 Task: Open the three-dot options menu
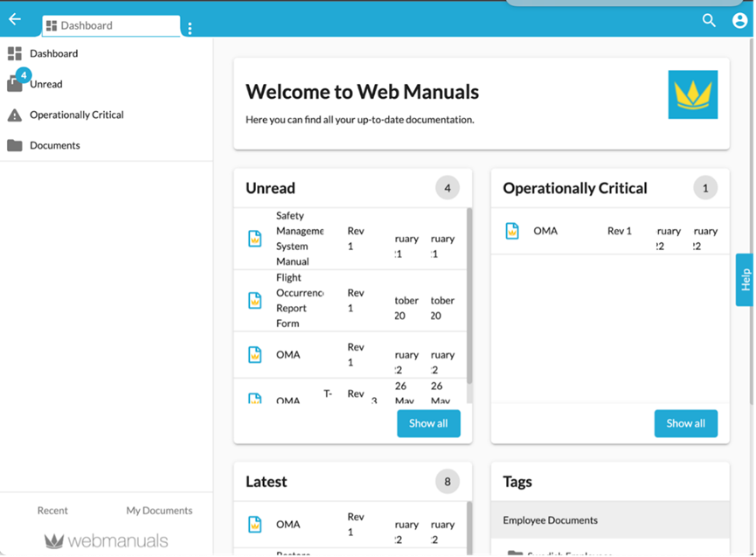tap(190, 29)
